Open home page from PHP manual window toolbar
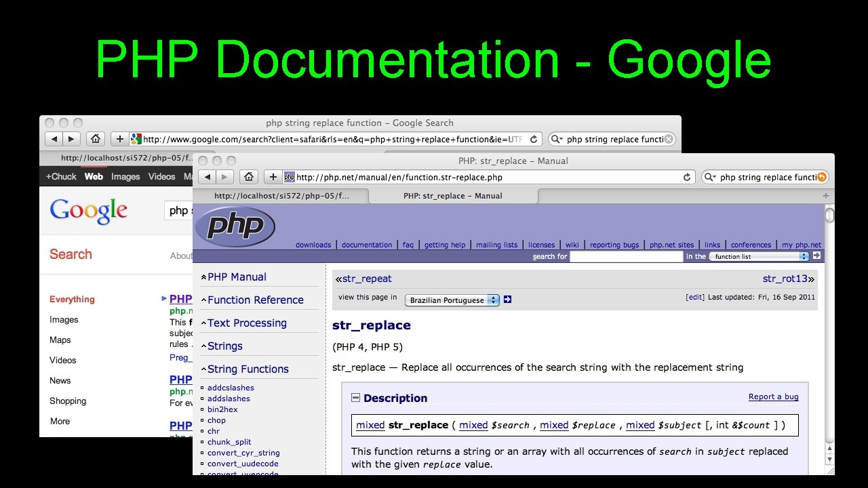Screen dimensions: 868x488 249,177
